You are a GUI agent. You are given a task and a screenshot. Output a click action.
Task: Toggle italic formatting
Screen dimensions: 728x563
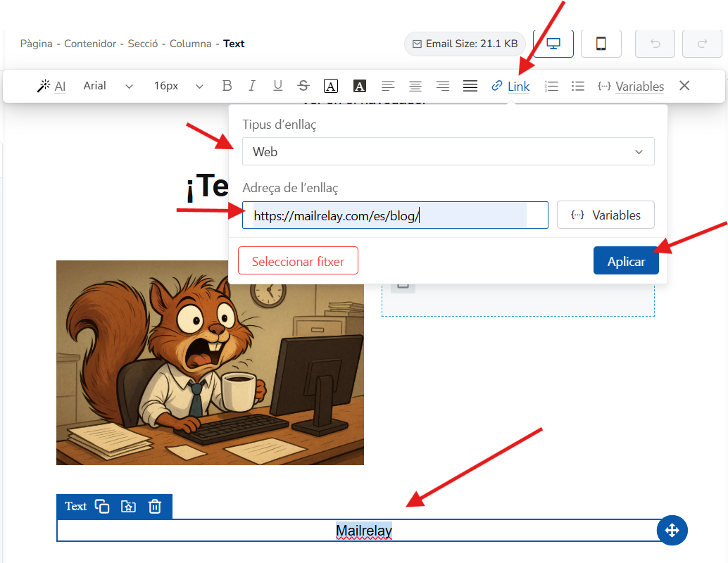point(251,86)
